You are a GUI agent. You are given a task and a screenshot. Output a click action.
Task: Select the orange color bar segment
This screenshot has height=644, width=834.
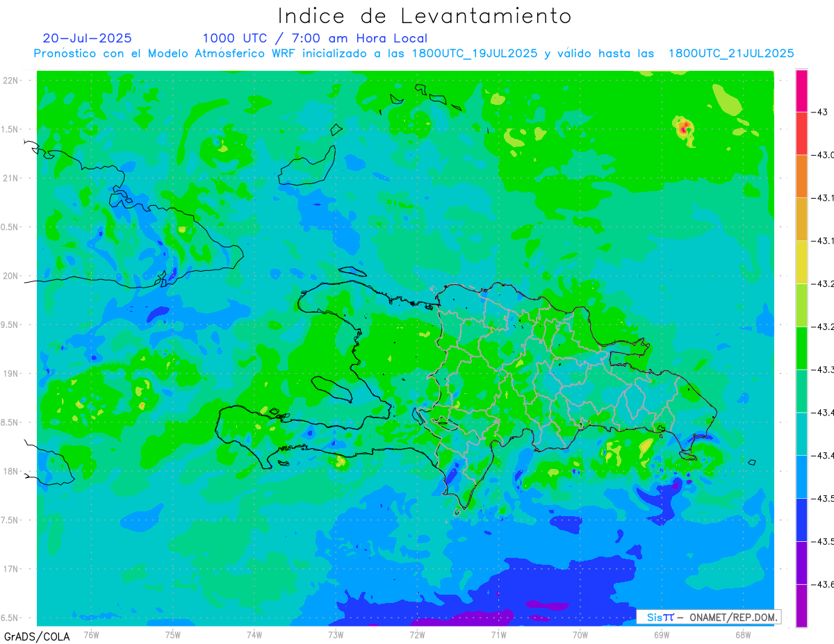[801, 176]
